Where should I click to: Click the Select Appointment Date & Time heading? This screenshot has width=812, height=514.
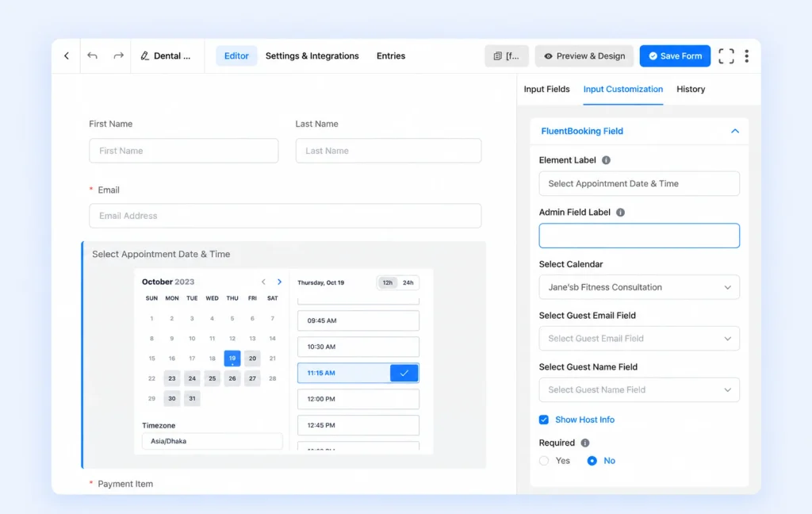click(x=161, y=254)
